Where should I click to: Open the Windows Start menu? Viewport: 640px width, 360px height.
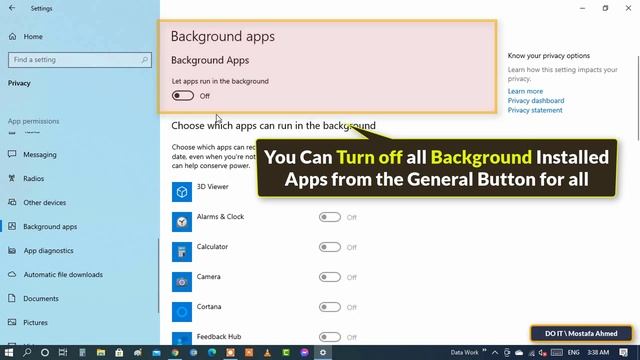click(x=9, y=352)
